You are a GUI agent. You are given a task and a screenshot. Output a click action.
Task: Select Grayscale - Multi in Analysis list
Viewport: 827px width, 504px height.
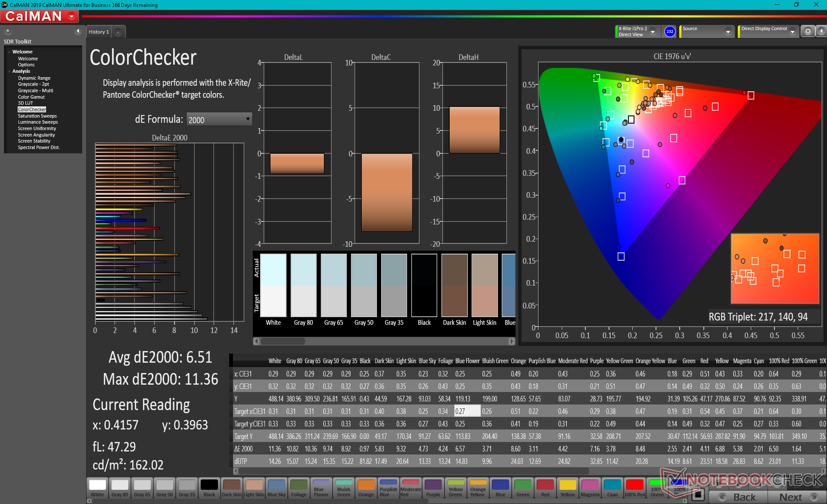(35, 90)
